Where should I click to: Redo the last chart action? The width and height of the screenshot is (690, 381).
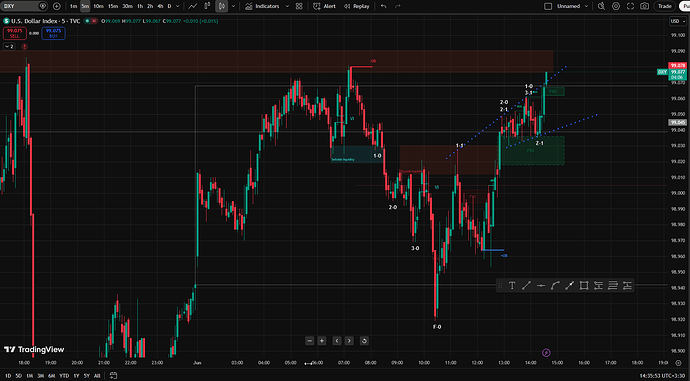pos(398,6)
